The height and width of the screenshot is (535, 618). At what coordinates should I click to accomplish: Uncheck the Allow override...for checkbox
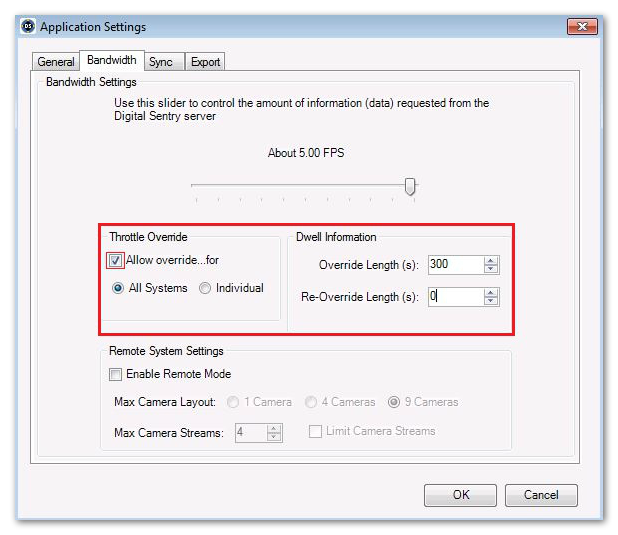tap(115, 260)
